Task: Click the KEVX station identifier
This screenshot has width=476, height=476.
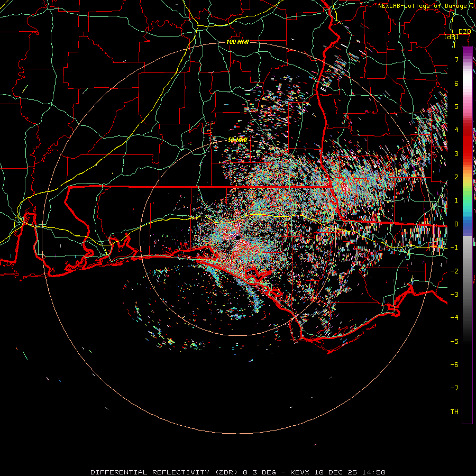Action: click(301, 472)
